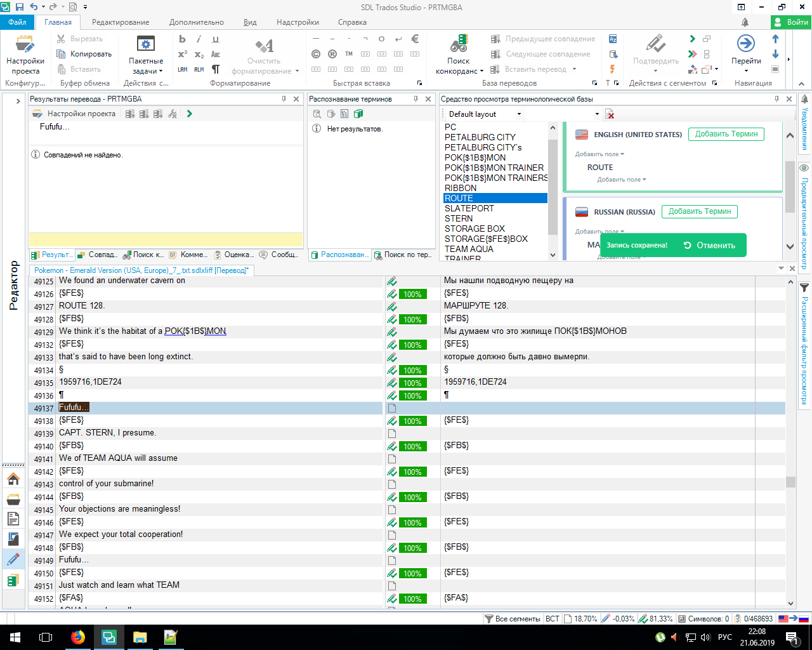Add a term for Russian (Russia)
Image resolution: width=812 pixels, height=650 pixels.
[700, 211]
